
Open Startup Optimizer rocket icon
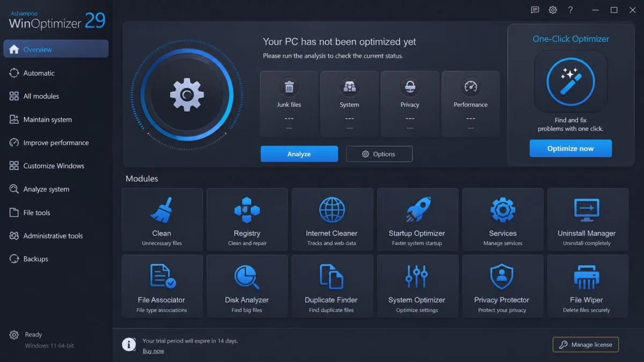417,210
